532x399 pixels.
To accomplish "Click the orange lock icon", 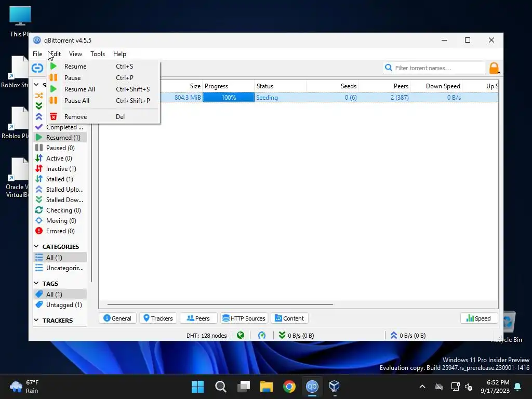I will (x=494, y=68).
